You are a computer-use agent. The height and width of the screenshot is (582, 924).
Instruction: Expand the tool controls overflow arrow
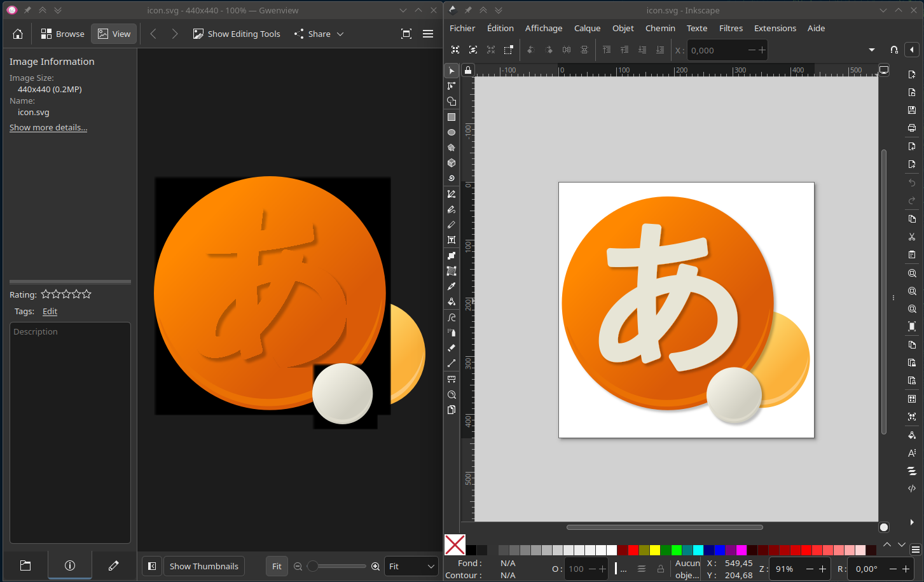(x=872, y=50)
